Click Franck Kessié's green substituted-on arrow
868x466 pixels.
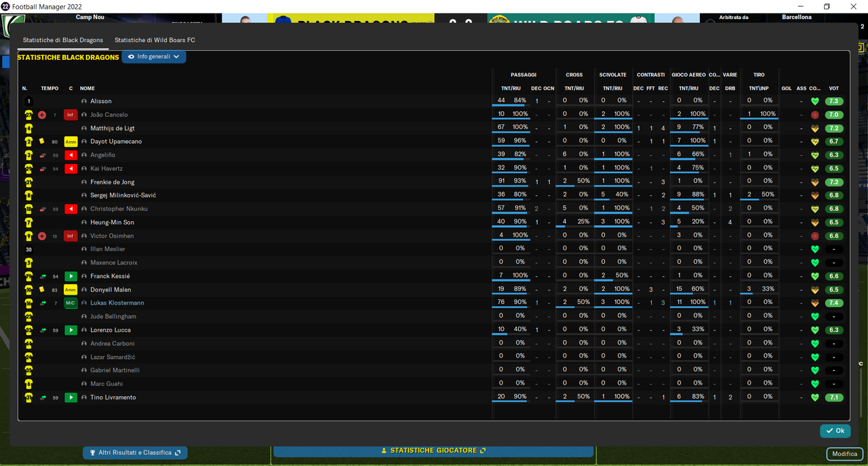(71, 276)
